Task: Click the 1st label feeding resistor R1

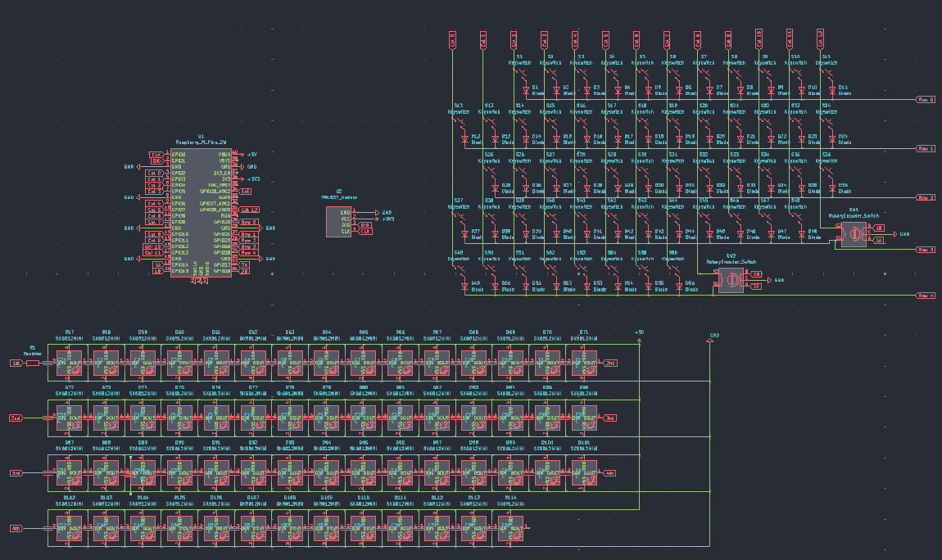Action: coord(16,363)
